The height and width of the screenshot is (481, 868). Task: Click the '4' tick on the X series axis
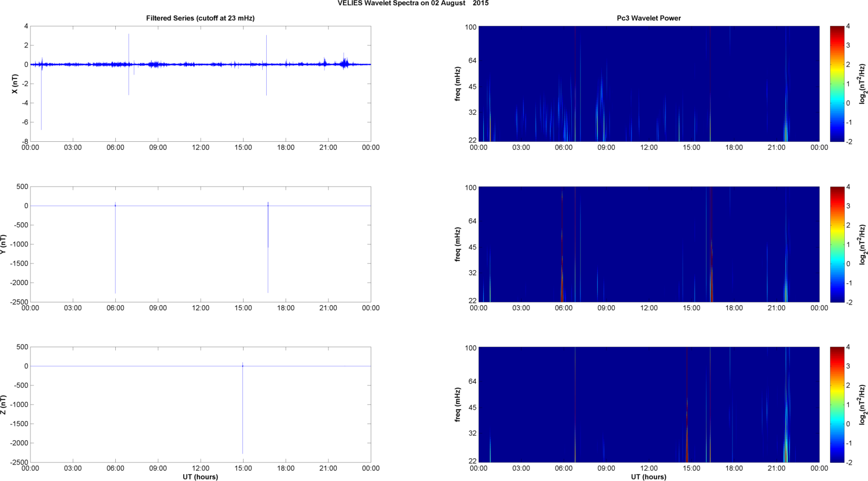26,26
